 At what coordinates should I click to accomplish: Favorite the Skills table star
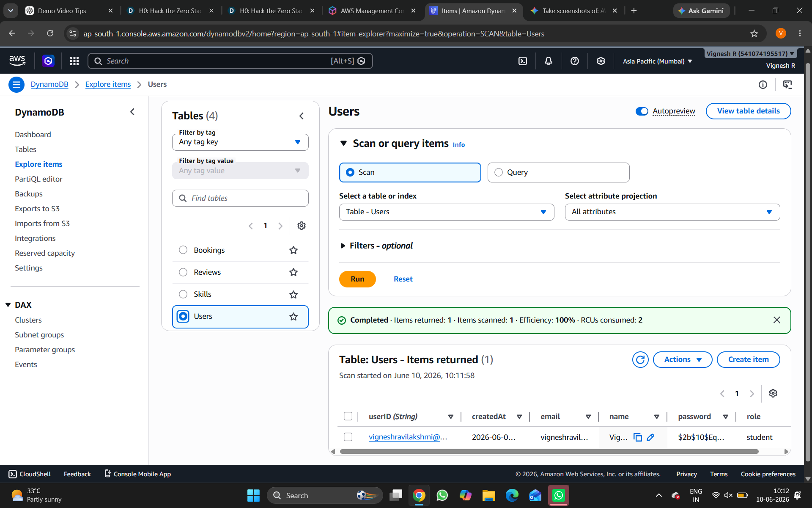coord(294,294)
